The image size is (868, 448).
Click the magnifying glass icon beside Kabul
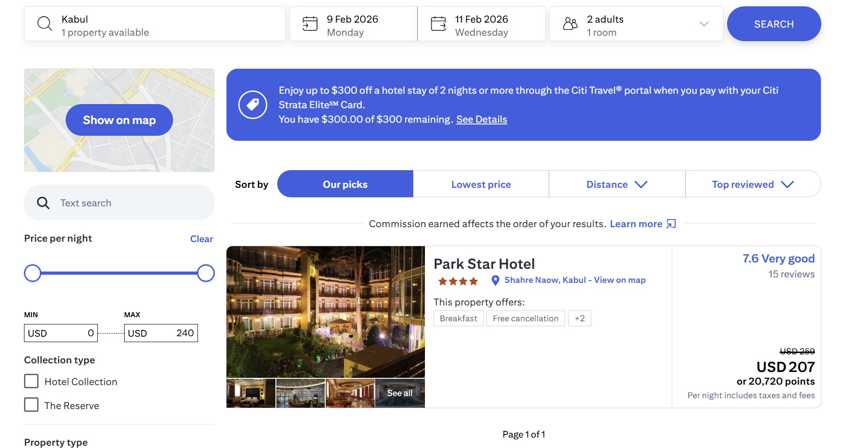tap(44, 24)
